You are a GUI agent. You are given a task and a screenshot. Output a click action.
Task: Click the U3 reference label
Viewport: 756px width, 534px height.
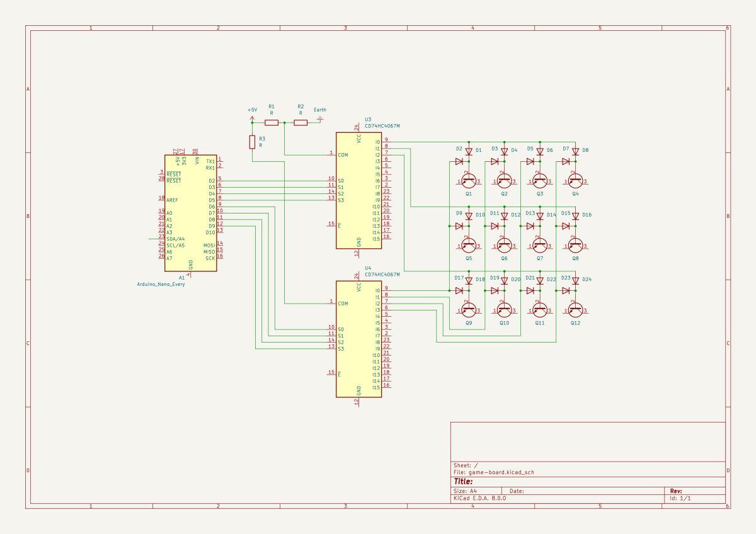(368, 119)
